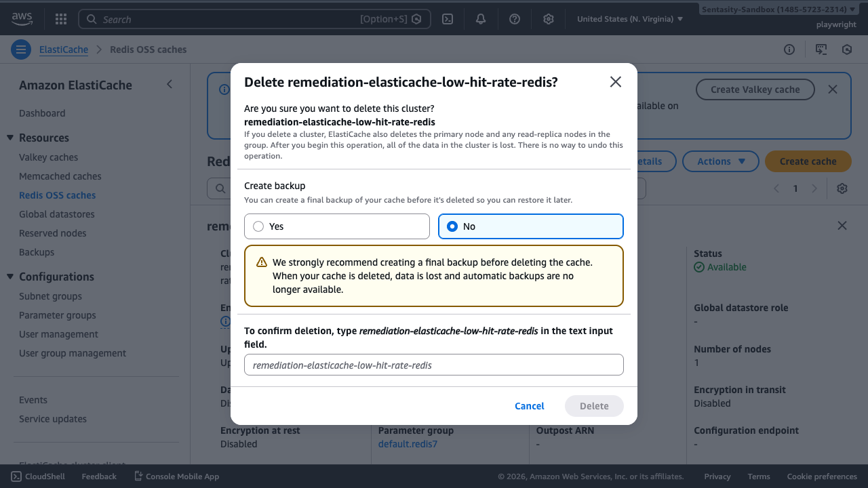Open the notifications bell
Screen dimensions: 868x488
481,19
